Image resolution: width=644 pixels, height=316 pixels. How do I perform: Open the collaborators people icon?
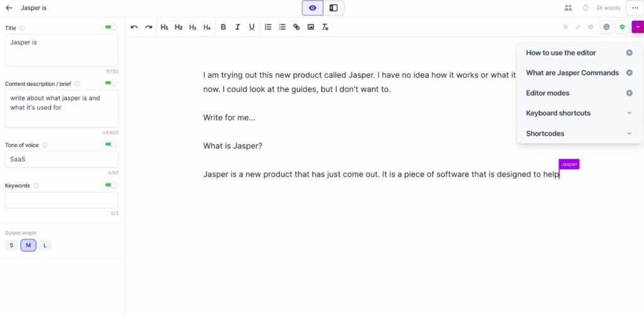point(568,8)
